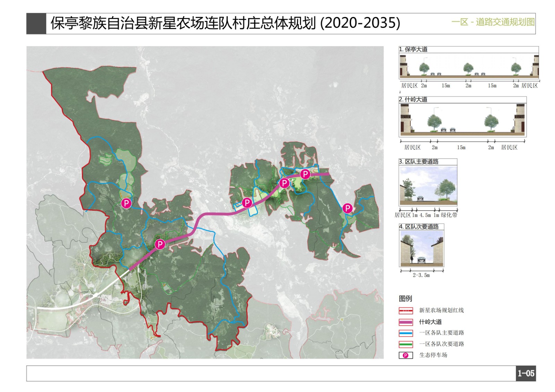Open the 区队主要道路 cross-section image

coord(428,185)
